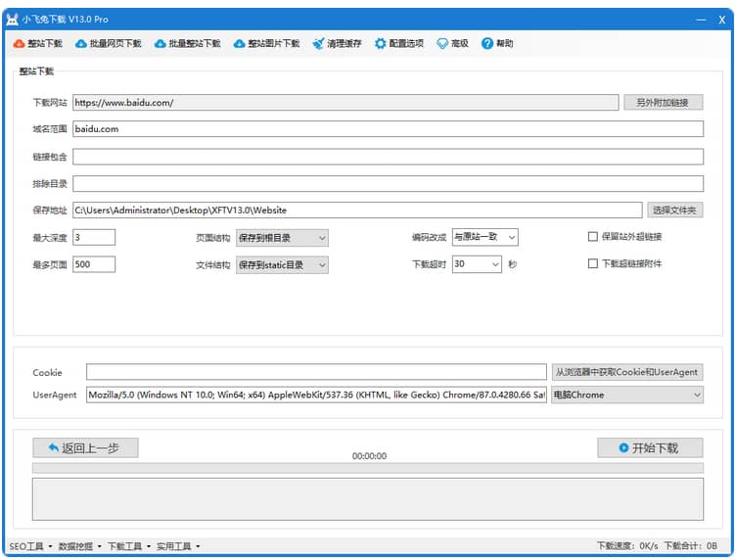
Task: Expand the 下載工具 bottom menu
Action: pyautogui.click(x=128, y=546)
